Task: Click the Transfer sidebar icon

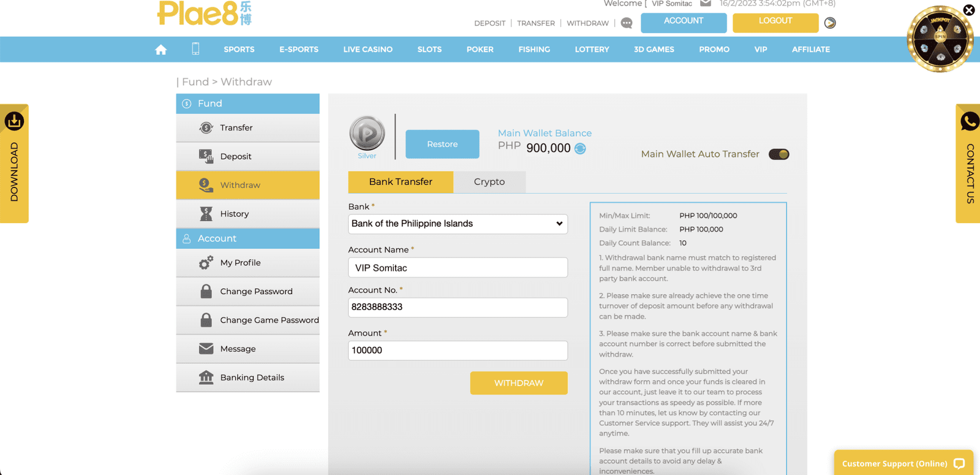Action: point(206,127)
